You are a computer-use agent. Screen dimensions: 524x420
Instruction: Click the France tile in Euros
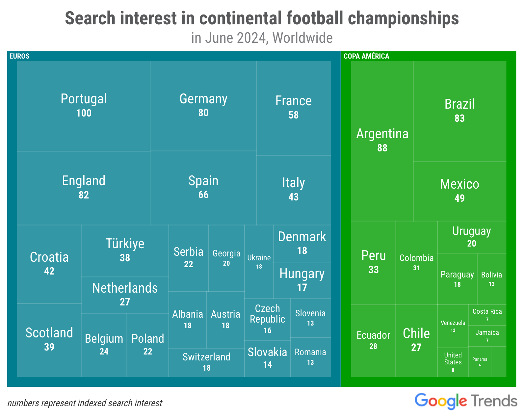(x=294, y=108)
